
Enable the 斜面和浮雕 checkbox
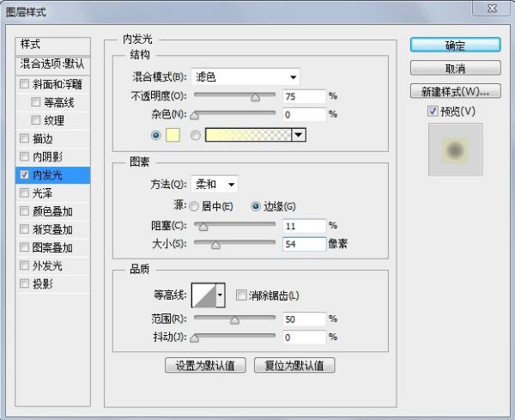tap(24, 84)
